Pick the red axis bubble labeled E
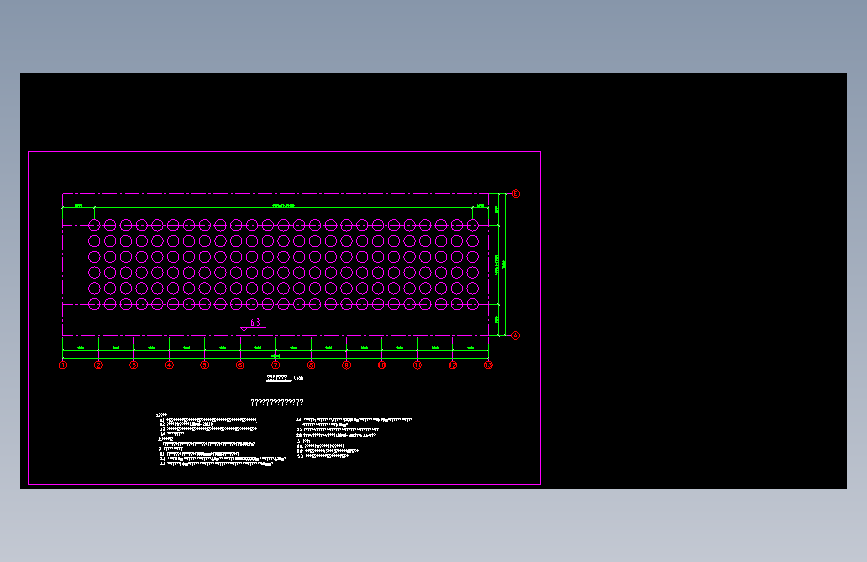This screenshot has width=867, height=562. pos(516,194)
